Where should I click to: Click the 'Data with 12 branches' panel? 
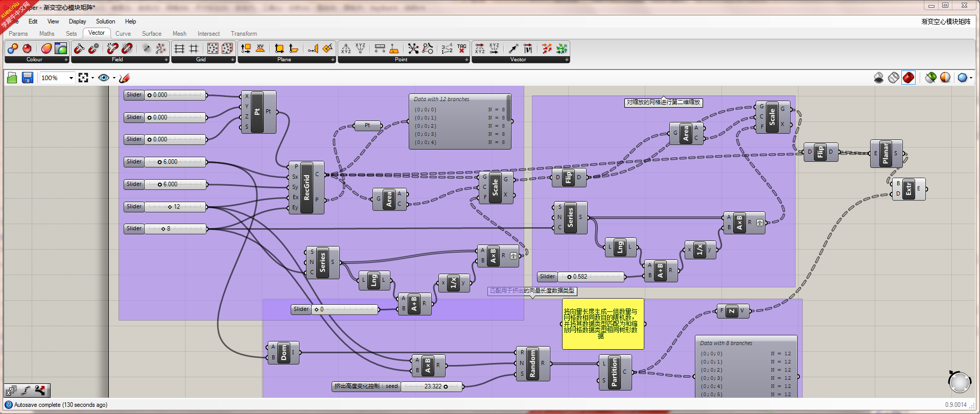pyautogui.click(x=460, y=121)
